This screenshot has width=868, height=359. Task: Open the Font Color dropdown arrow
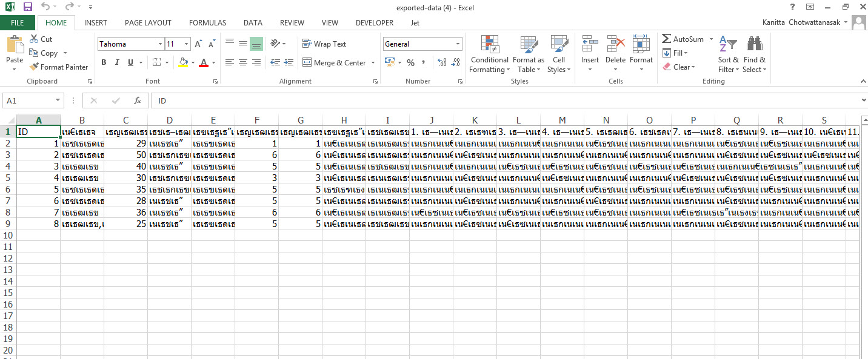(x=213, y=62)
